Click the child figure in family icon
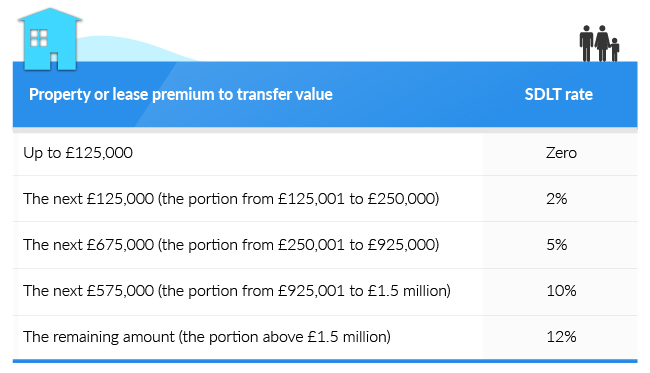The height and width of the screenshot is (373, 650). tap(615, 50)
